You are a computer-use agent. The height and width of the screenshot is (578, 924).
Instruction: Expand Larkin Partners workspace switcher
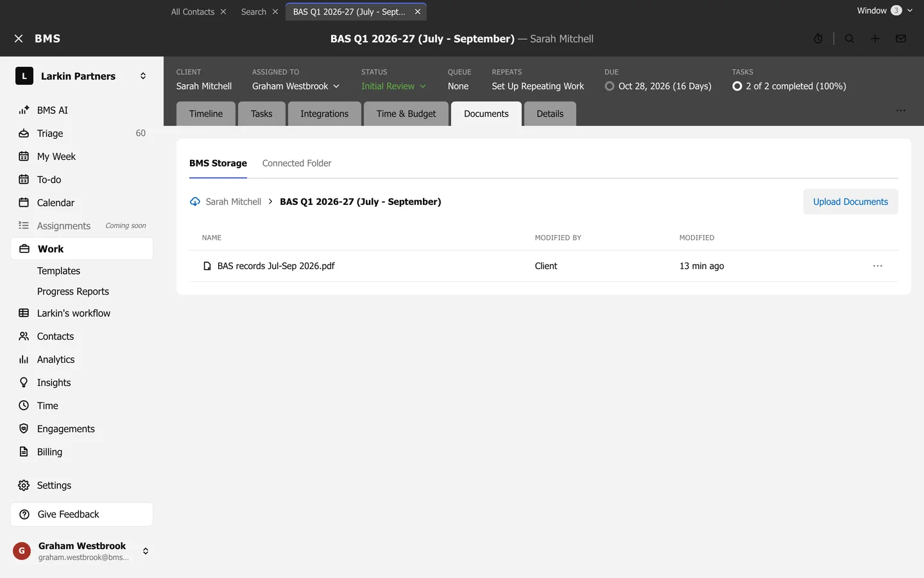coord(143,76)
